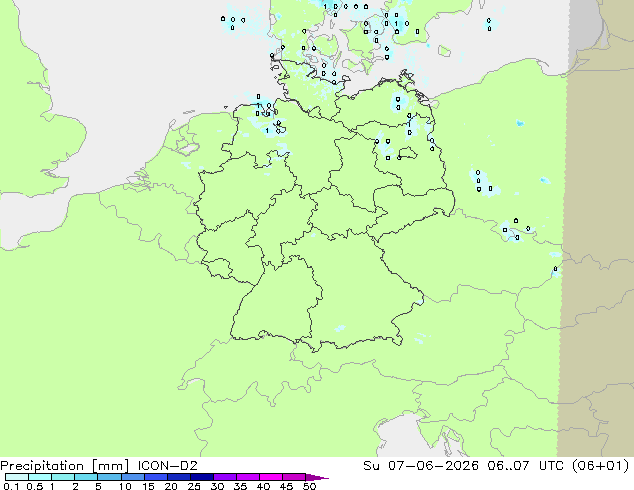Click the '35' legend scale label
The height and width of the screenshot is (490, 634).
point(240,486)
